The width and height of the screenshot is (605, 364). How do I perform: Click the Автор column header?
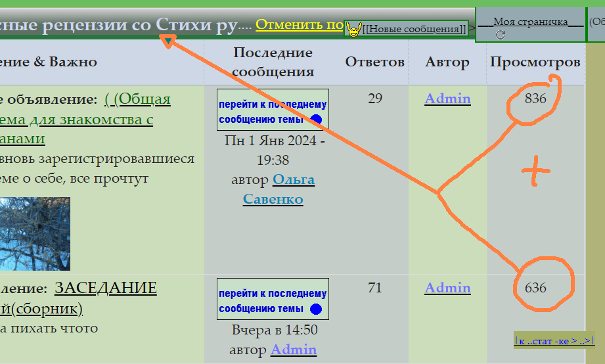pos(447,62)
